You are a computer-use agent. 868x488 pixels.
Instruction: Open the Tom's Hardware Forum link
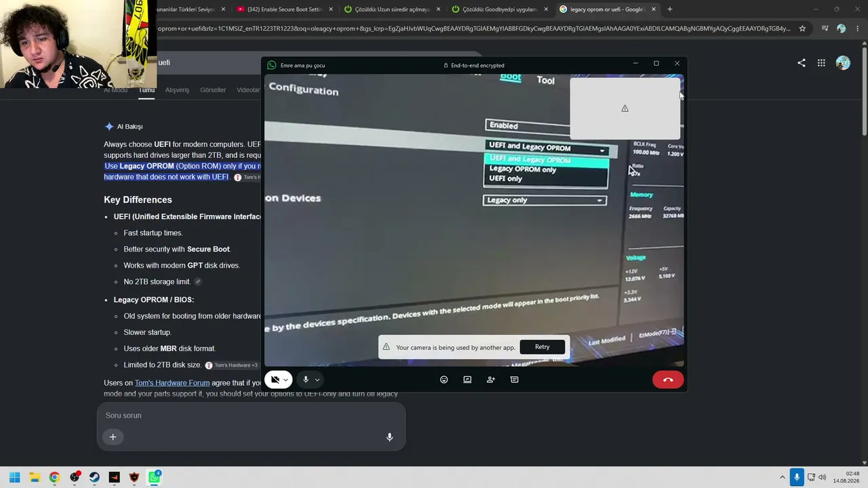(172, 383)
